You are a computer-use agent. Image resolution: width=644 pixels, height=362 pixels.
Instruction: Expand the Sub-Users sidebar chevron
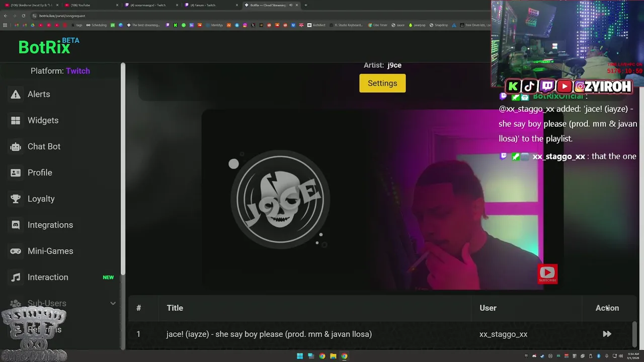point(113,303)
